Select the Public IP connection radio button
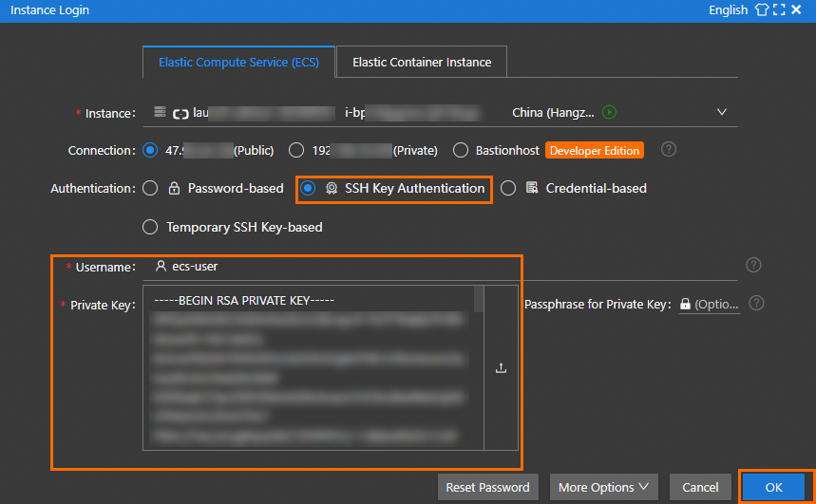816x504 pixels. click(150, 150)
